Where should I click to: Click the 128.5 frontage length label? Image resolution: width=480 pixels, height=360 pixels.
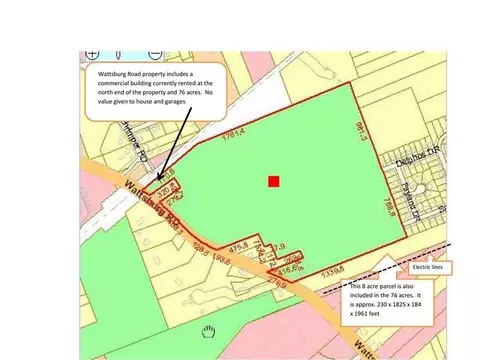200,249
